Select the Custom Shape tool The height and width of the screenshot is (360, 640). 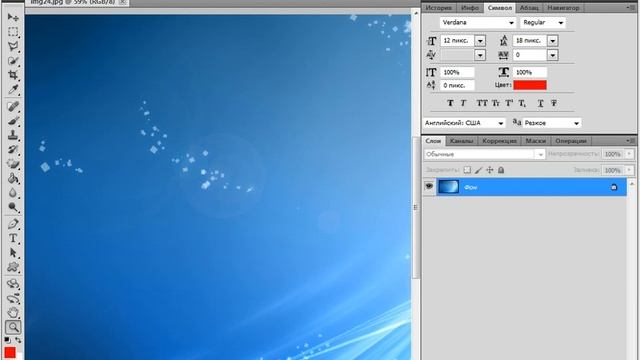(x=13, y=267)
